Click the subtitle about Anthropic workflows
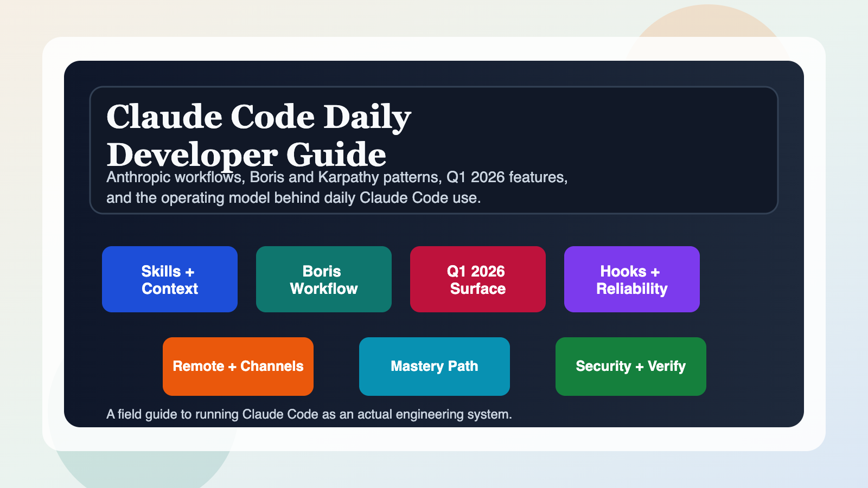Image resolution: width=868 pixels, height=488 pixels. [337, 188]
